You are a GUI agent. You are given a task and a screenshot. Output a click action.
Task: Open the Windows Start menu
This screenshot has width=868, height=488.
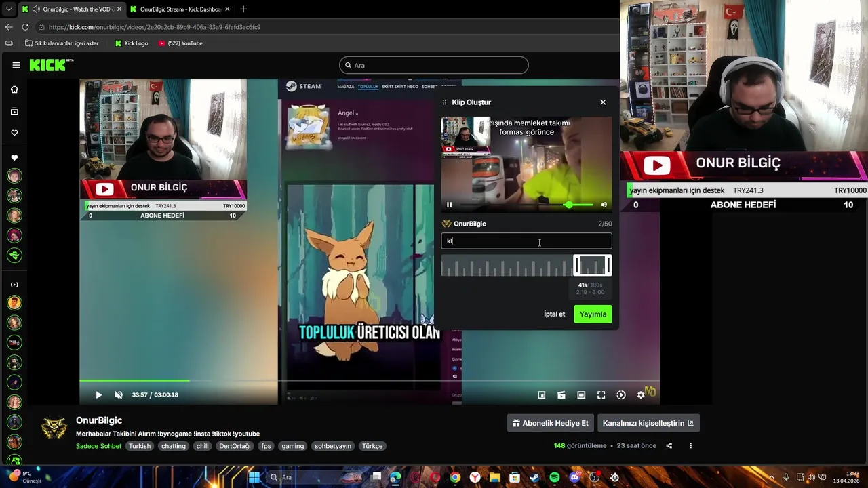click(x=254, y=477)
